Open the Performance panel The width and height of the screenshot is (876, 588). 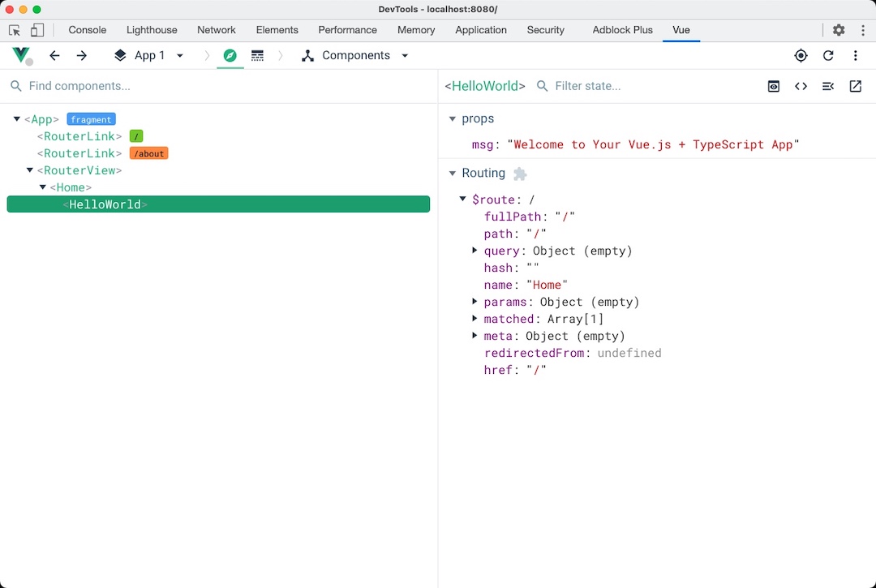tap(347, 30)
